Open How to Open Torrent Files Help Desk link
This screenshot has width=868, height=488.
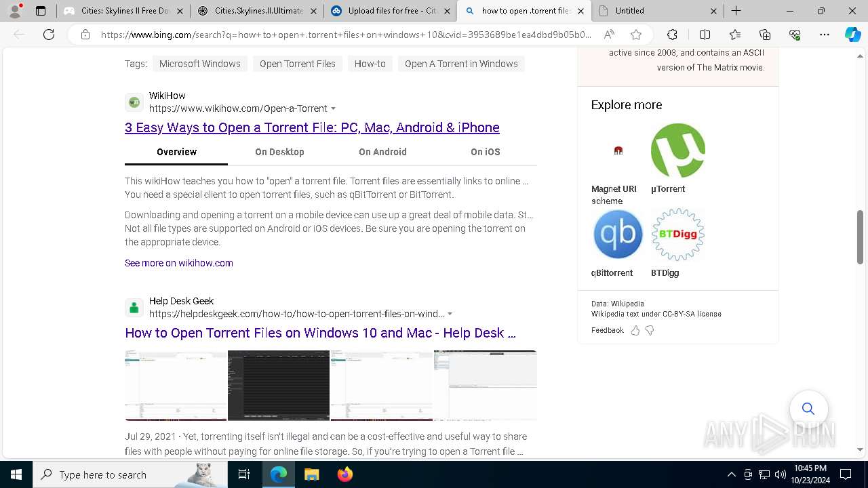pos(320,333)
